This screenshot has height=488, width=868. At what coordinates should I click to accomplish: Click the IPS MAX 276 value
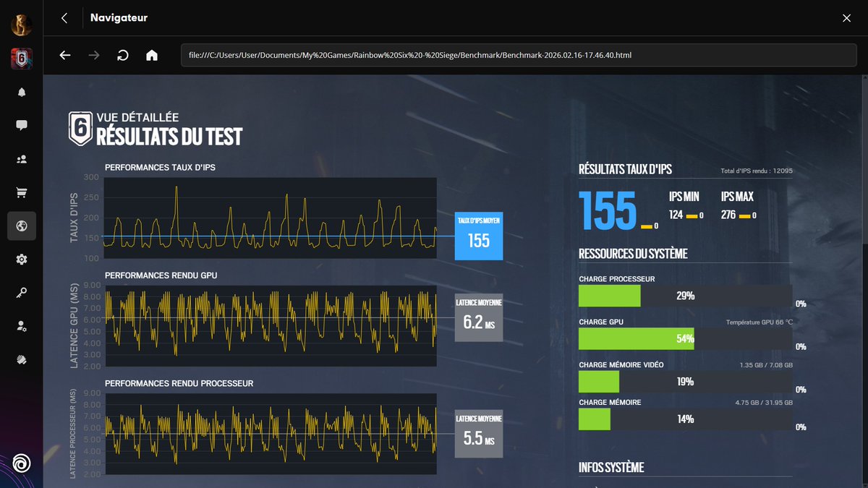click(x=729, y=215)
